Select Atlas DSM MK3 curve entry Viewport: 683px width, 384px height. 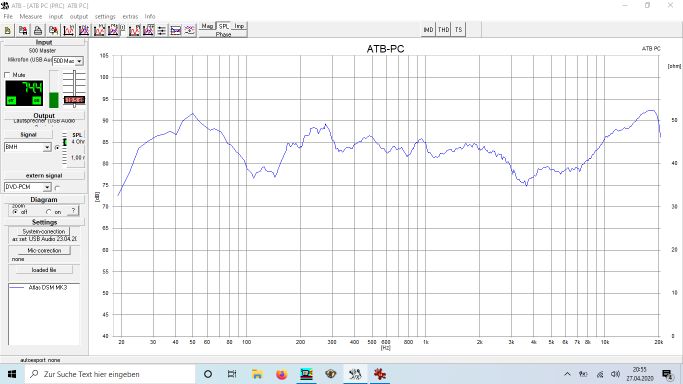[x=44, y=287]
